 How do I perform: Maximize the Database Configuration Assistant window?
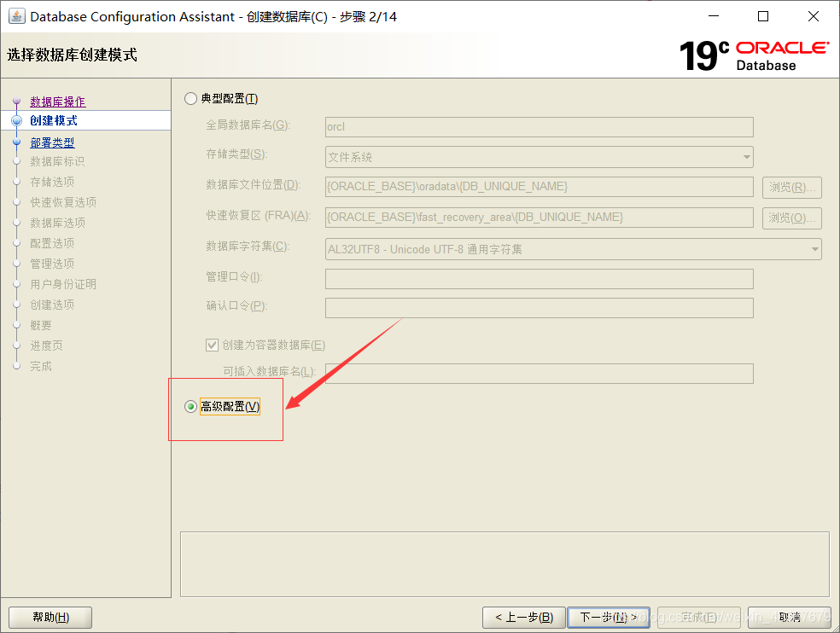(763, 16)
